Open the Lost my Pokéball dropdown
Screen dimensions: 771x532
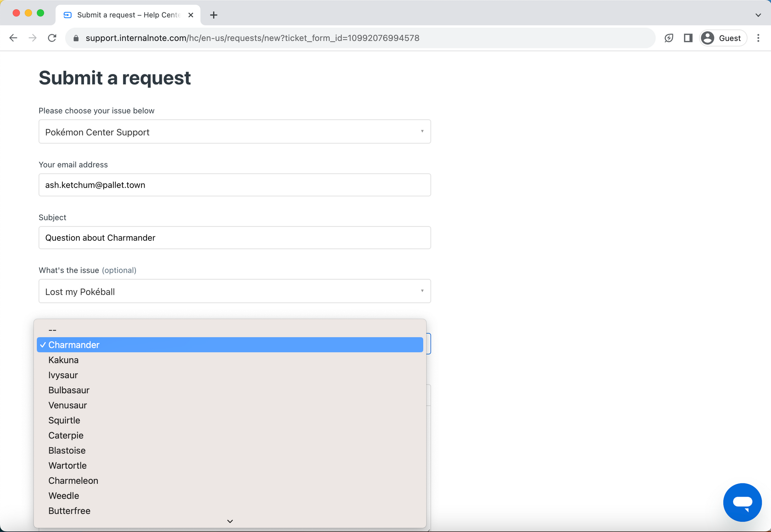(x=234, y=291)
